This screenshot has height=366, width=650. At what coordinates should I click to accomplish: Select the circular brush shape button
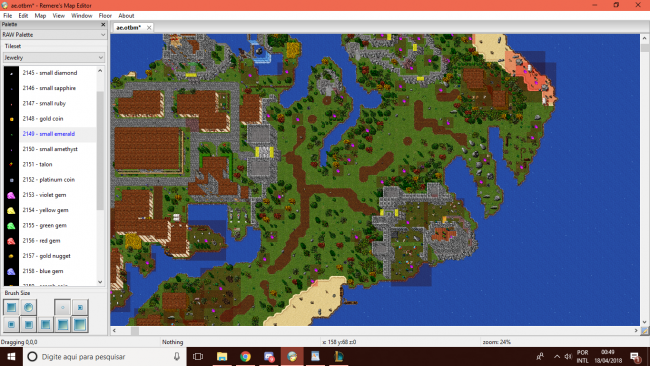(28, 307)
